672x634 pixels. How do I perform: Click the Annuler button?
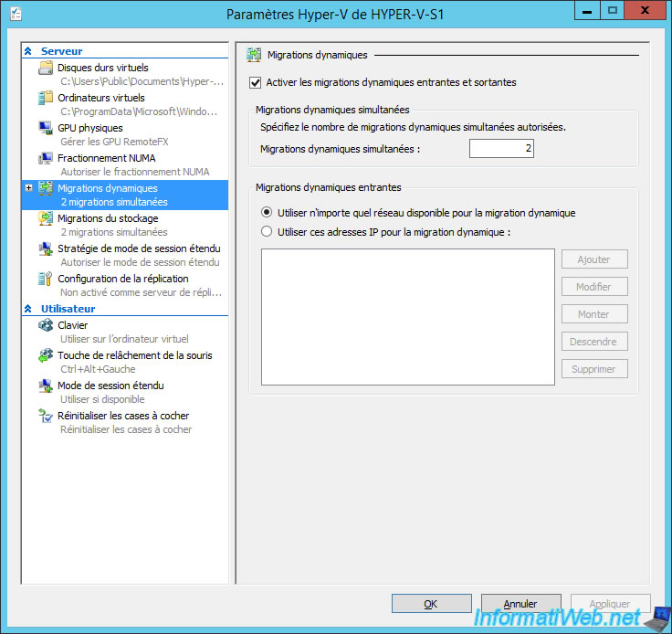coord(521,604)
